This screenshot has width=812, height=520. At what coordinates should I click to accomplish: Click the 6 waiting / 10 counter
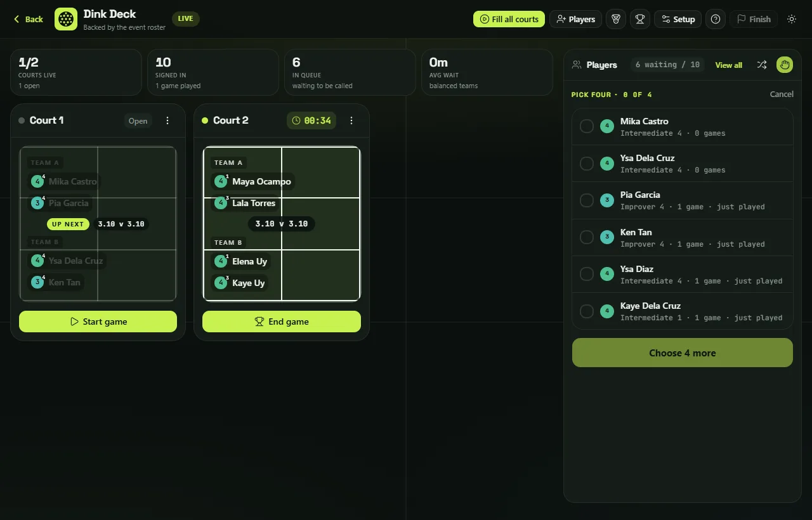[667, 65]
